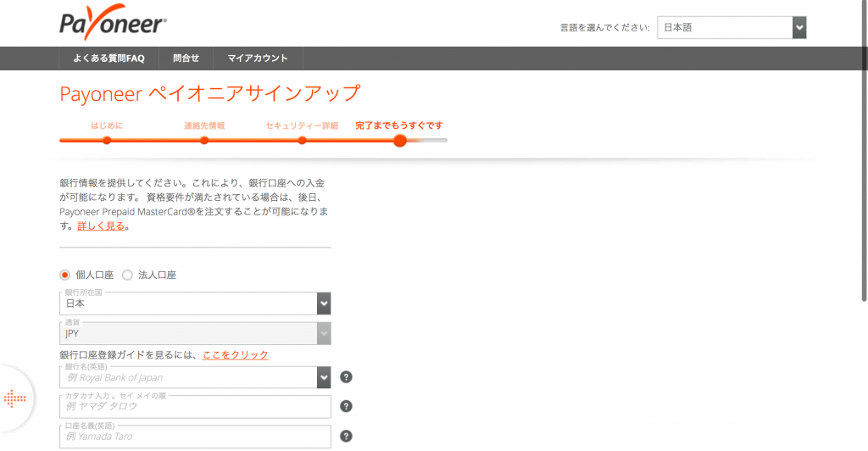
Task: Open 銀行所在国 dropdown showing 日本
Action: click(195, 303)
